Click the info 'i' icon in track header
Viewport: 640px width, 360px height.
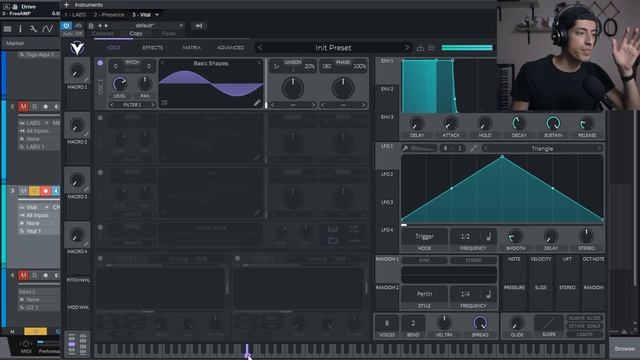[x=20, y=29]
